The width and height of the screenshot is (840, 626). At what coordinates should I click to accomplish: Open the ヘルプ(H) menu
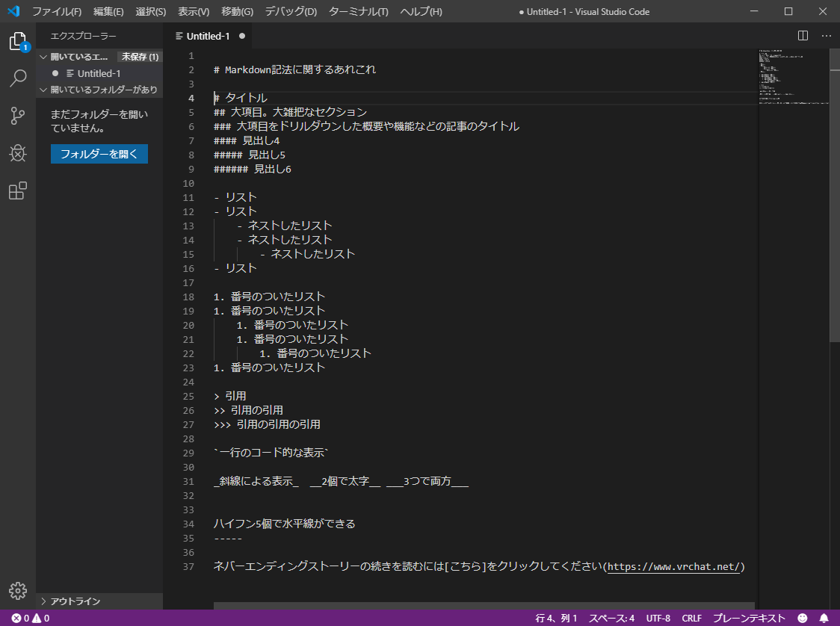click(421, 11)
